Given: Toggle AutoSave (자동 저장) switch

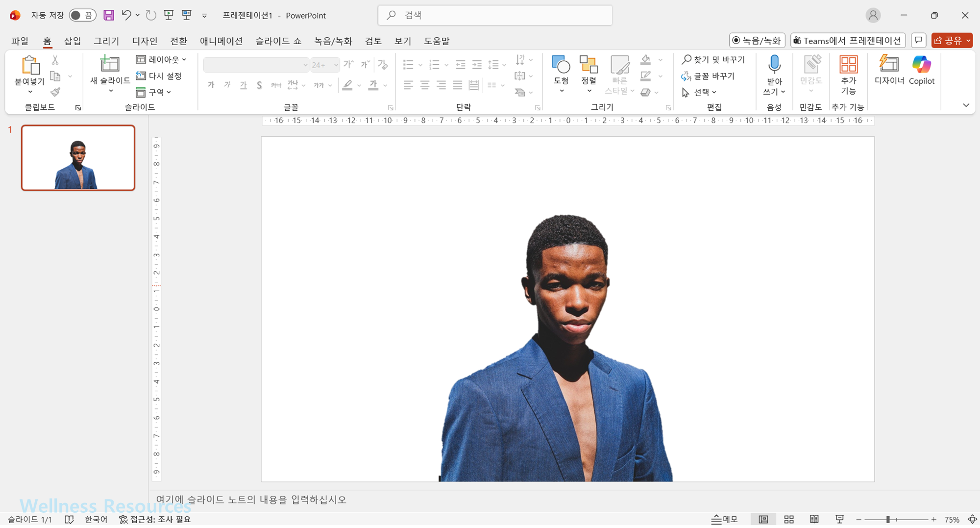Looking at the screenshot, I should click(82, 15).
